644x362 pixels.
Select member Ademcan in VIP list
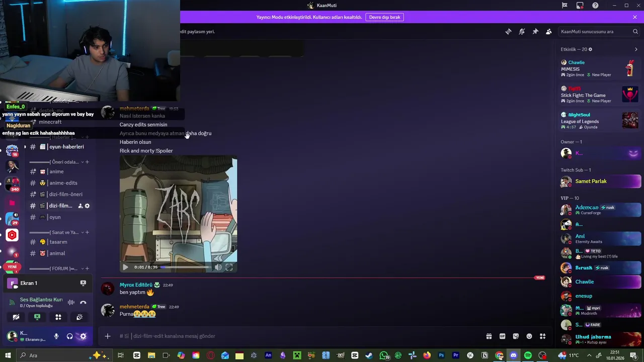click(x=600, y=210)
